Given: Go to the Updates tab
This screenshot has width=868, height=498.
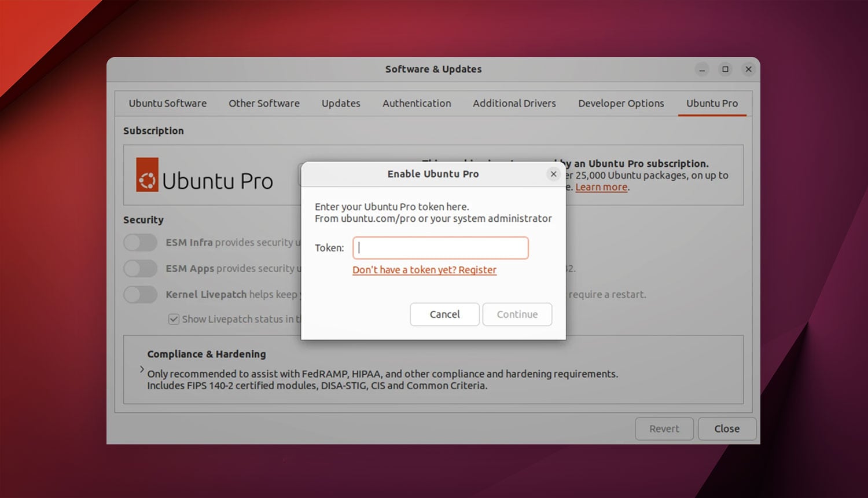Looking at the screenshot, I should pyautogui.click(x=341, y=104).
